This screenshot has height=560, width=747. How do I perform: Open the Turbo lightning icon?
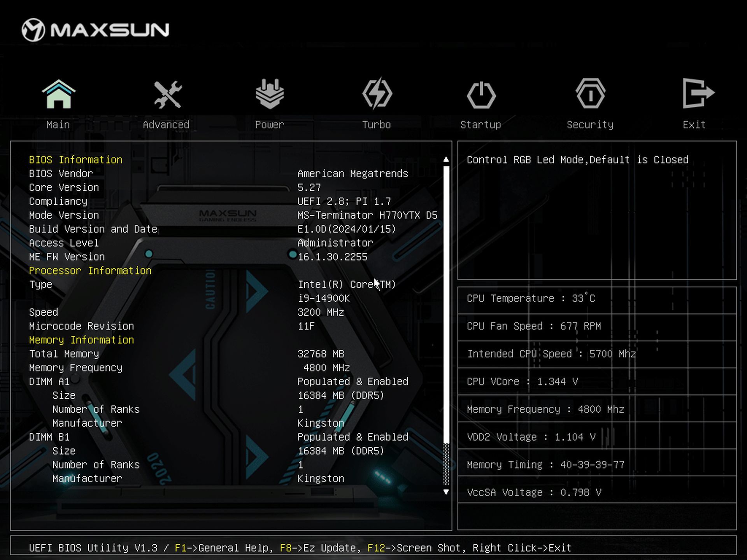[377, 93]
